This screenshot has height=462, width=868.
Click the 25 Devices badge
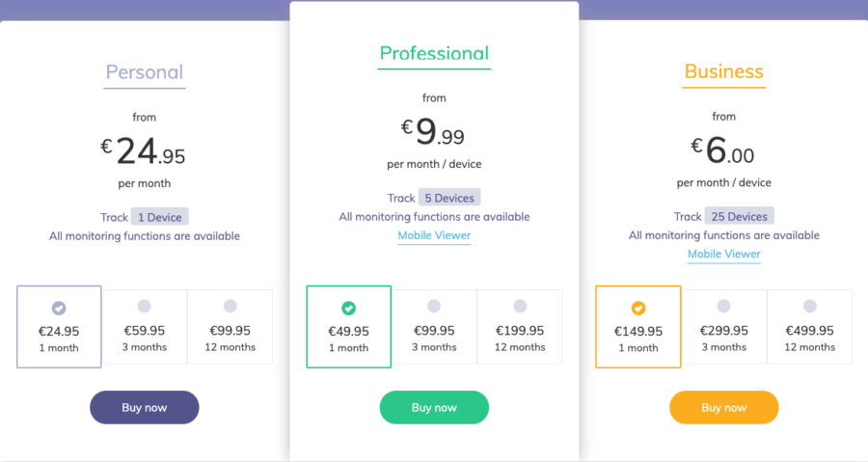[x=740, y=216]
